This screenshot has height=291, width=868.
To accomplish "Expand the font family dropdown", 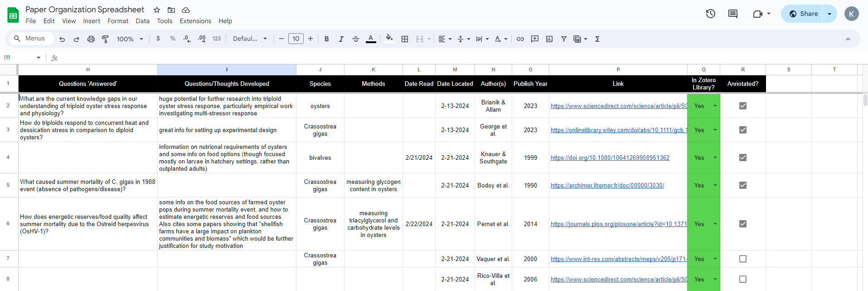I will (x=250, y=39).
